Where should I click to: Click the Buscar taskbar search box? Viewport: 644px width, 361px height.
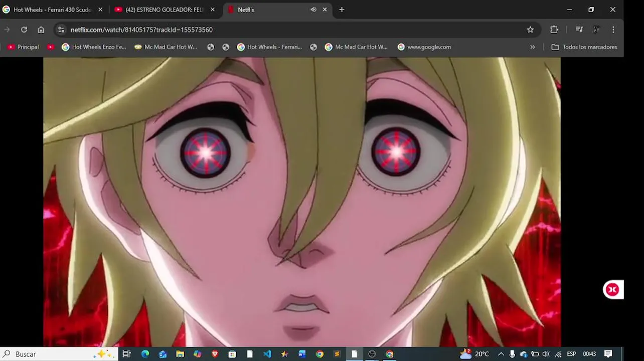(x=59, y=354)
